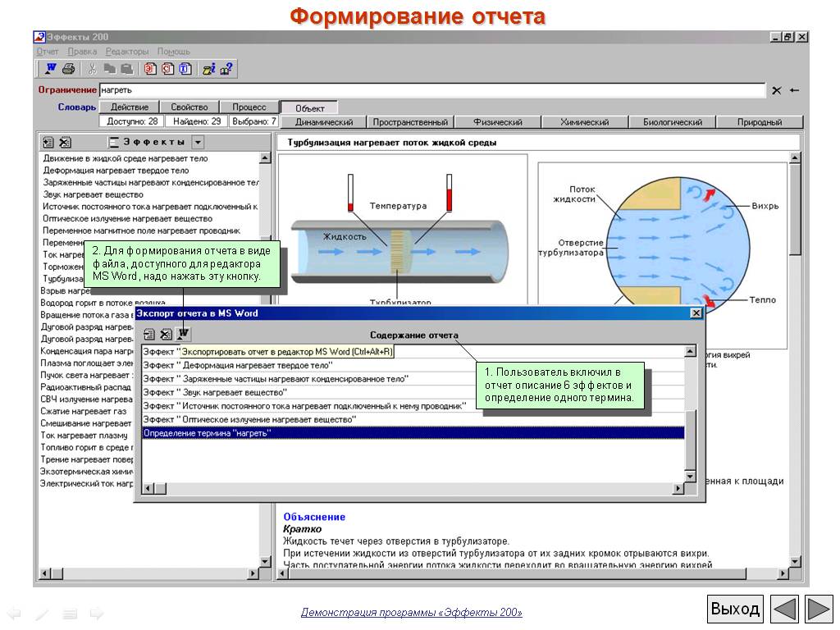Toggle the Процесс dictionary button

tap(249, 107)
